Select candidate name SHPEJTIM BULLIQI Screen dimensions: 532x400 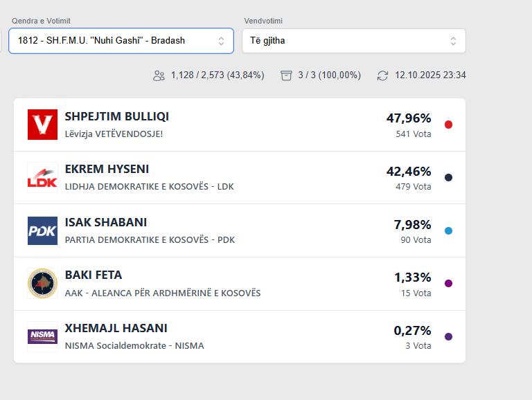(116, 116)
